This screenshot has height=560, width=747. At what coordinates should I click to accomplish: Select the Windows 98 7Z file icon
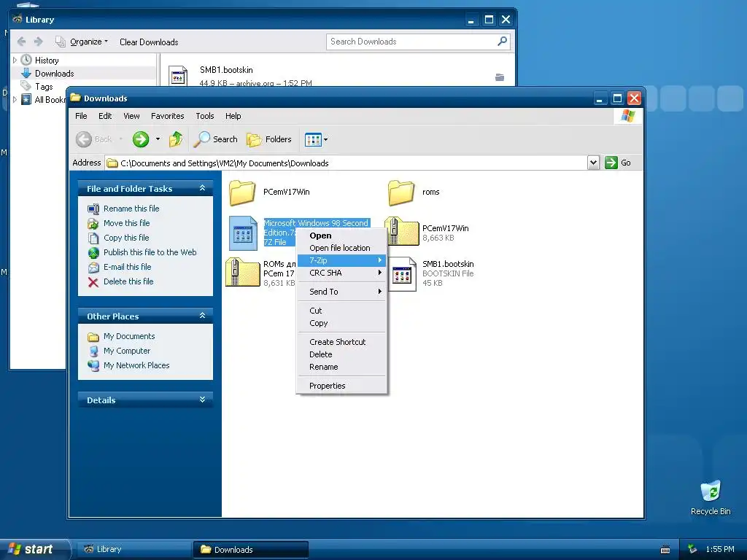click(x=243, y=233)
